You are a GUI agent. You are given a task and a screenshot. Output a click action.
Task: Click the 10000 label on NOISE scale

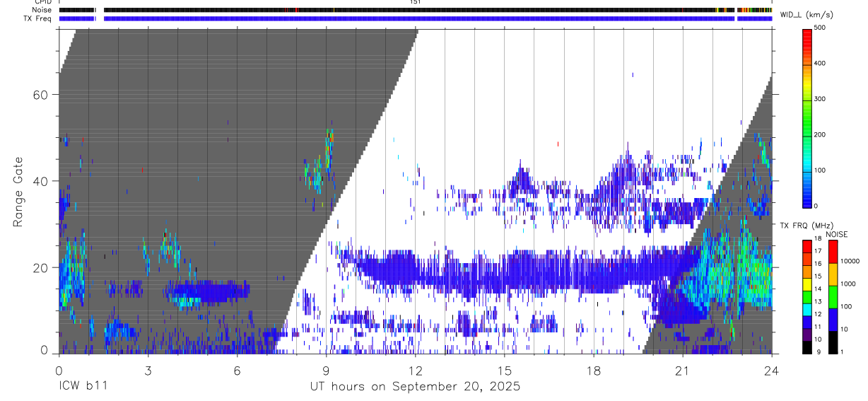click(849, 261)
